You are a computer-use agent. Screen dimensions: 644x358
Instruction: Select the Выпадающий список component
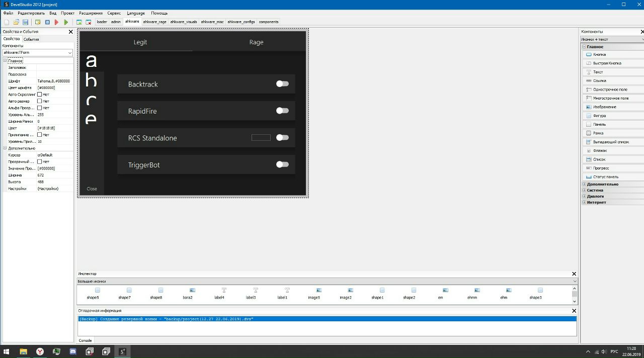tap(613, 142)
